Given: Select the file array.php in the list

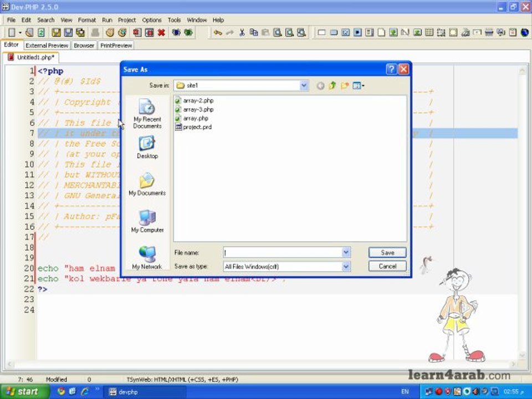Looking at the screenshot, I should pos(192,118).
